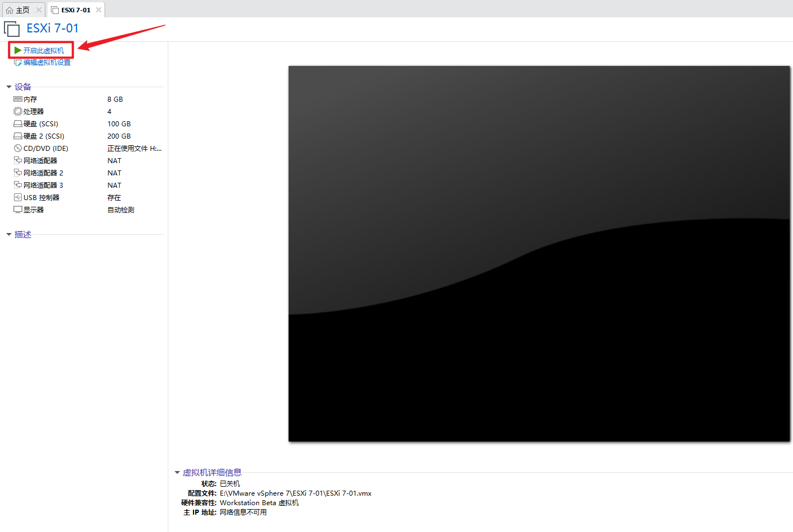This screenshot has height=532, width=793.
Task: Click the edit virtual machine settings icon
Action: coord(18,63)
